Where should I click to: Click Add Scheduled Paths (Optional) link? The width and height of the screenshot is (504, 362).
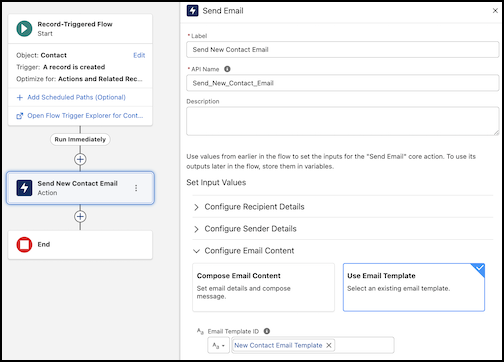click(76, 97)
